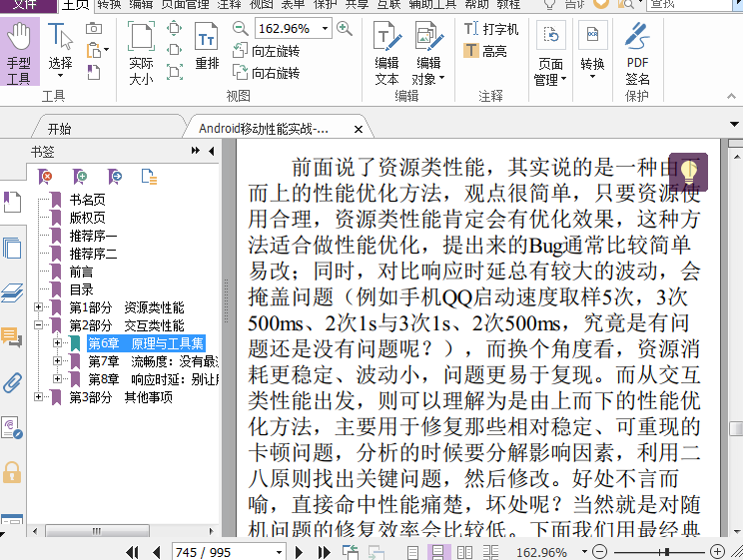The width and height of the screenshot is (743, 560).
Task: Close the Android移动性能实战 tab
Action: (x=359, y=129)
